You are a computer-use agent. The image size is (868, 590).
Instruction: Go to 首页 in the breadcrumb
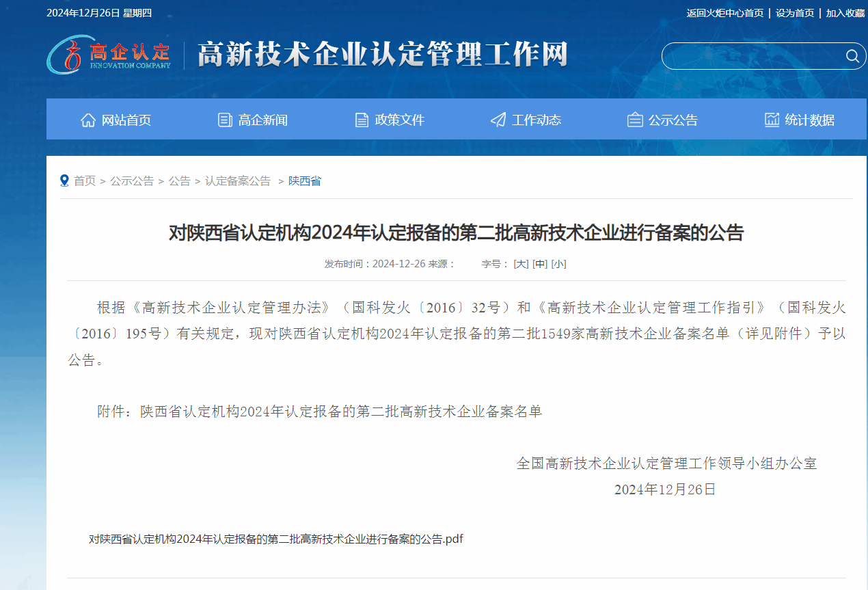[85, 181]
